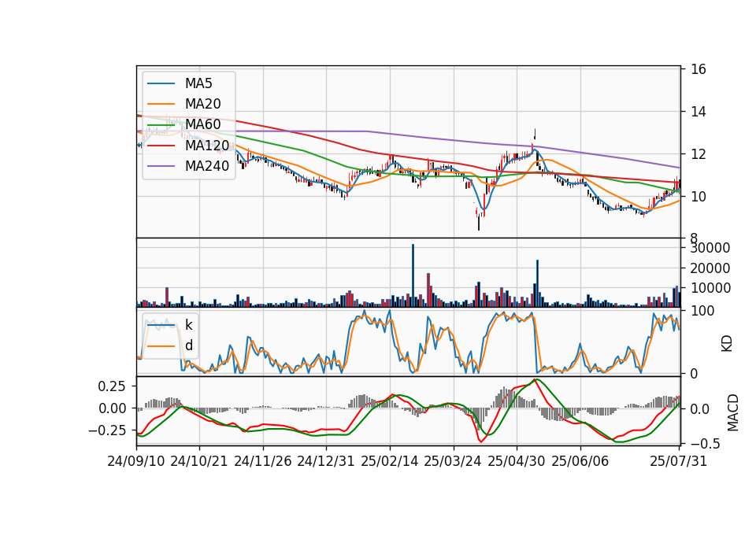Click the price axis value 14
This screenshot has height=543, width=756.
(x=699, y=112)
